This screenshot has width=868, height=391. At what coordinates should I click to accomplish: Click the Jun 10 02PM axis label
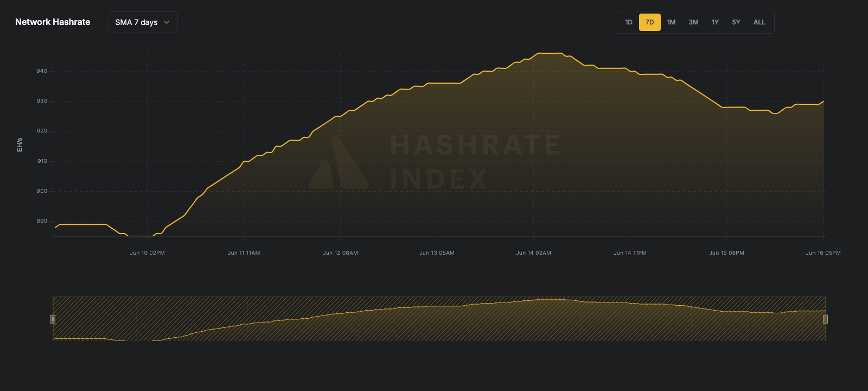(147, 253)
